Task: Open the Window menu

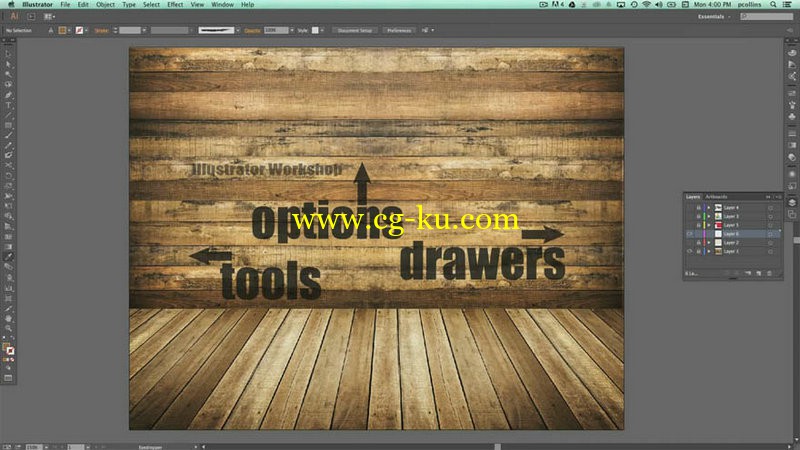Action: (x=222, y=4)
